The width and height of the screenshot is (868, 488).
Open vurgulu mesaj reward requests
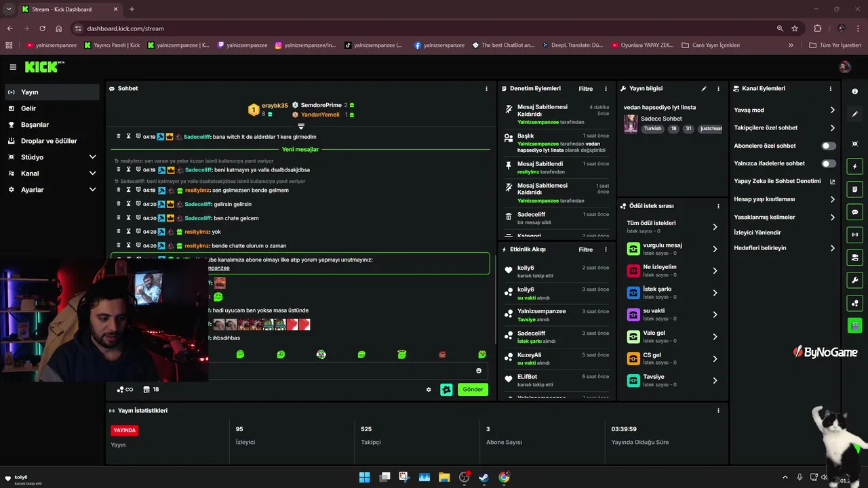point(671,249)
